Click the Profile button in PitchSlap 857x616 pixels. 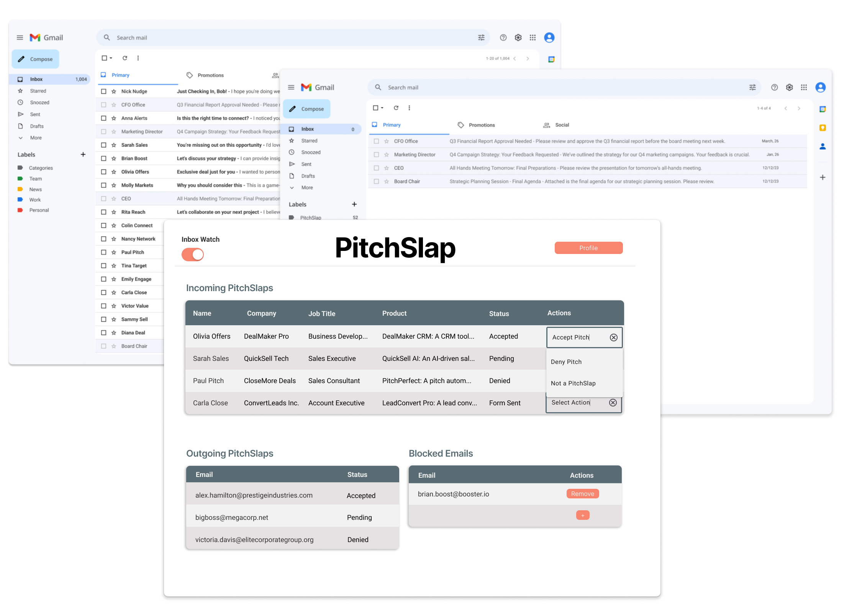click(x=588, y=248)
